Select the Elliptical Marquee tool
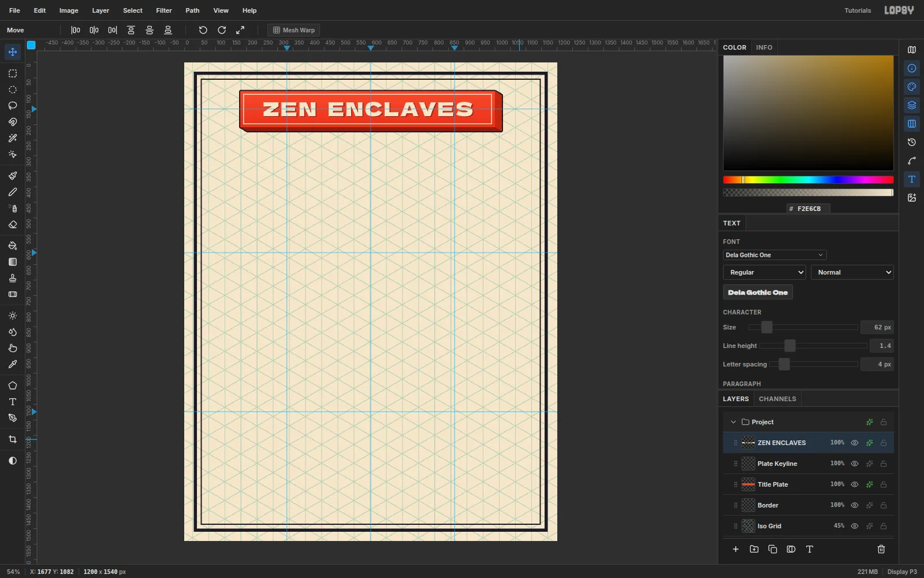924x578 pixels. click(13, 90)
